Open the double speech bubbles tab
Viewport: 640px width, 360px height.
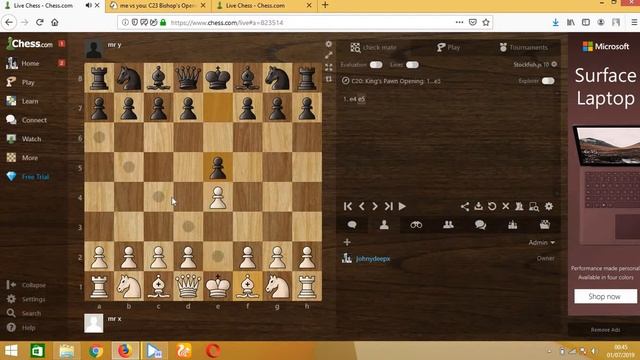point(480,225)
